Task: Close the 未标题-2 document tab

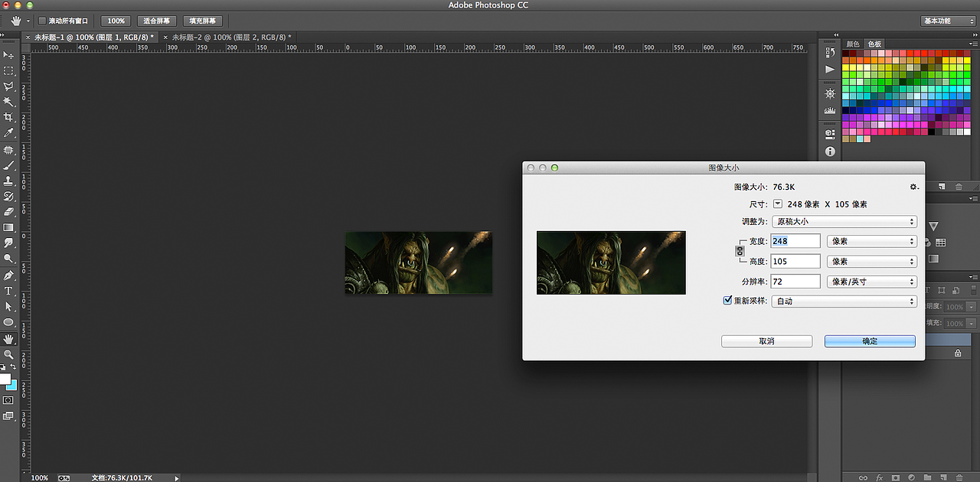Action: (x=166, y=37)
